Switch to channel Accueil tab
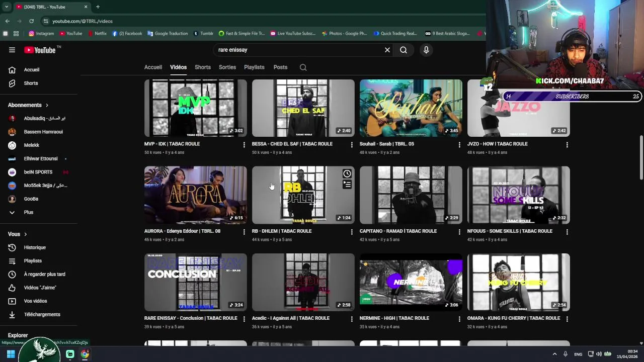 point(153,67)
